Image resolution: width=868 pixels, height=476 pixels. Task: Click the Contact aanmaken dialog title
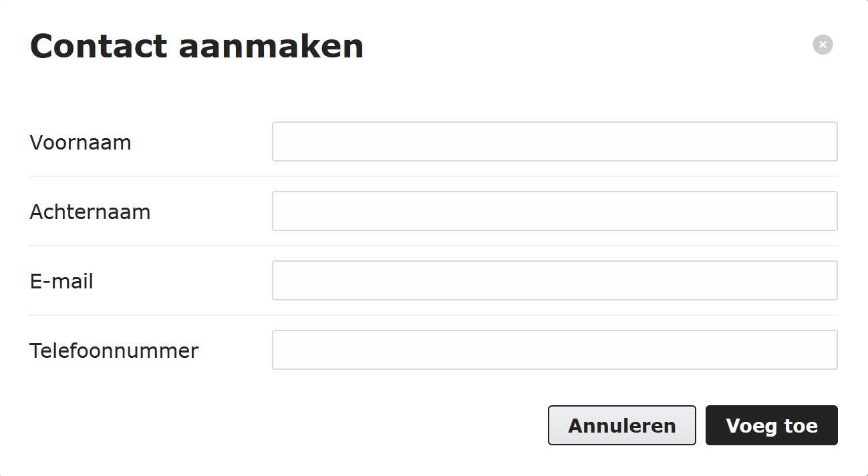(x=196, y=45)
